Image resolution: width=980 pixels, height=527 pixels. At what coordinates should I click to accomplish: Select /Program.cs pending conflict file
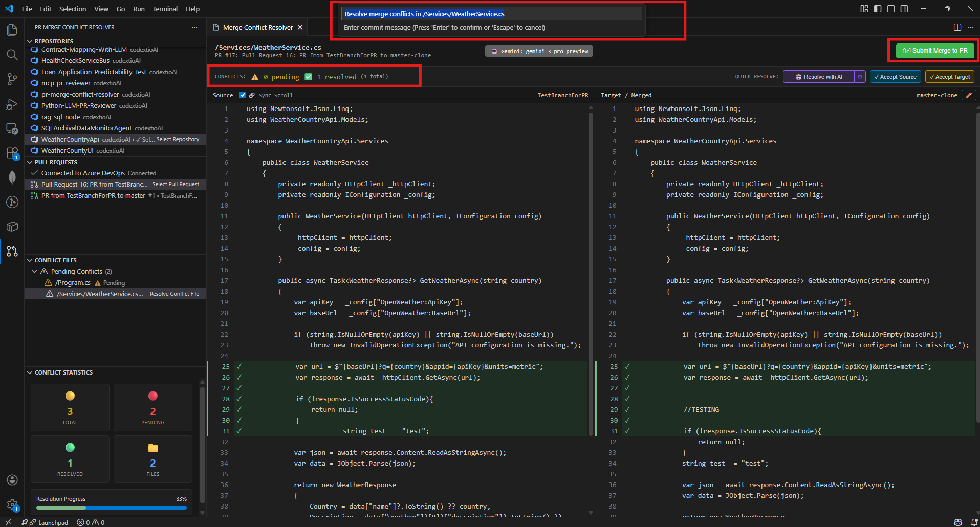(x=116, y=282)
